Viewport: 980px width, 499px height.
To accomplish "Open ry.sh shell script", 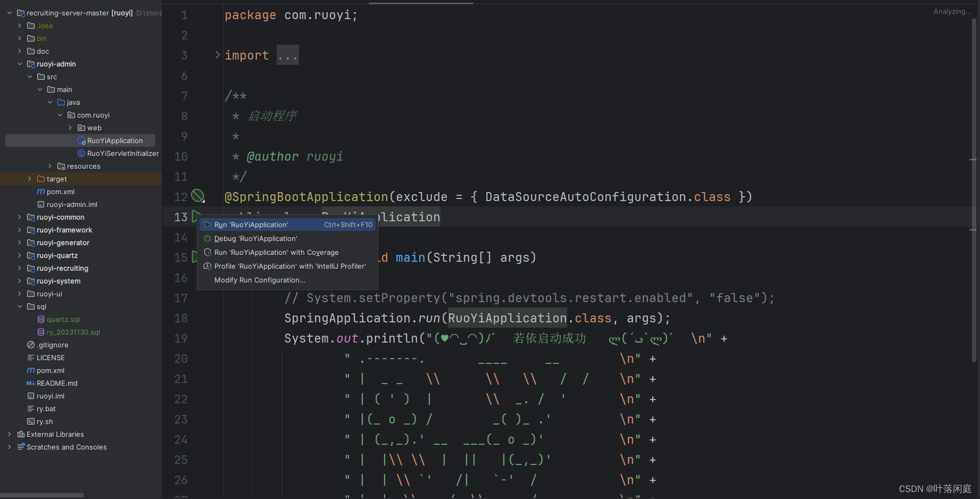I will [45, 421].
